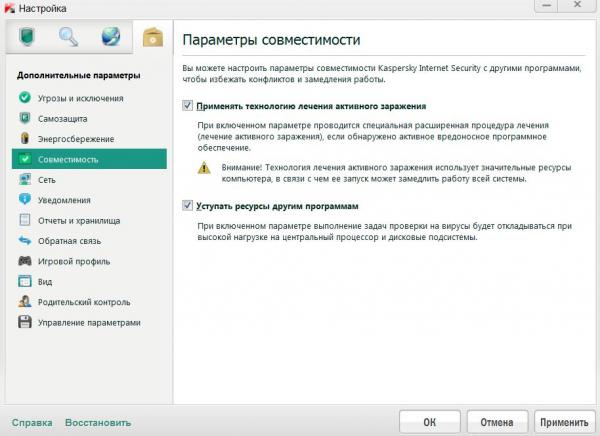Click the person icon beside Родительский контроль
This screenshot has width=600, height=436.
[25, 302]
